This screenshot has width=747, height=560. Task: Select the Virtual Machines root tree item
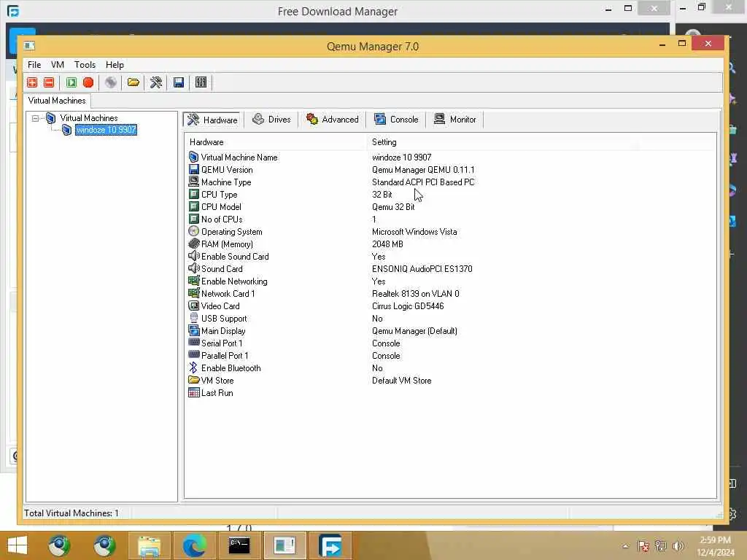click(88, 117)
